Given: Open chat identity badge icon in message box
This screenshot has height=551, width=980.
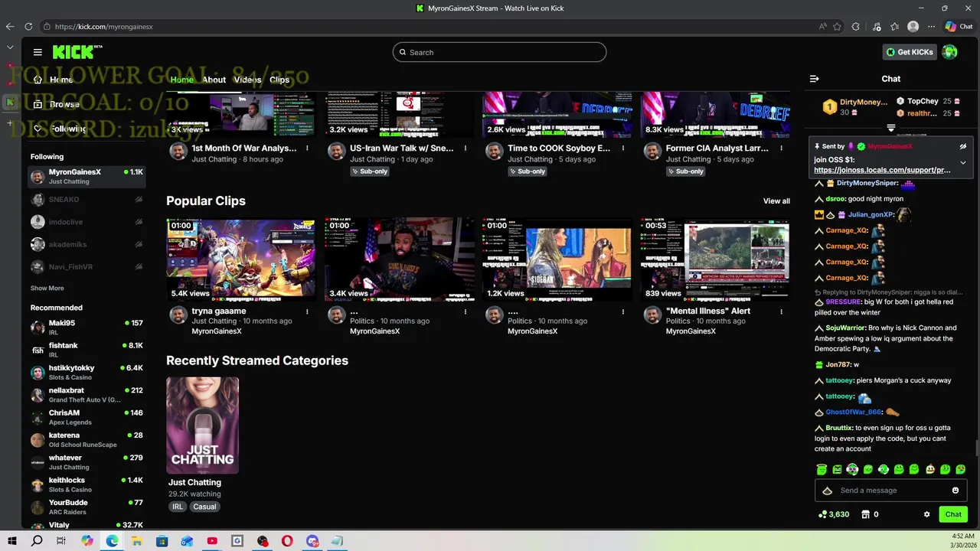Looking at the screenshot, I should [x=827, y=491].
